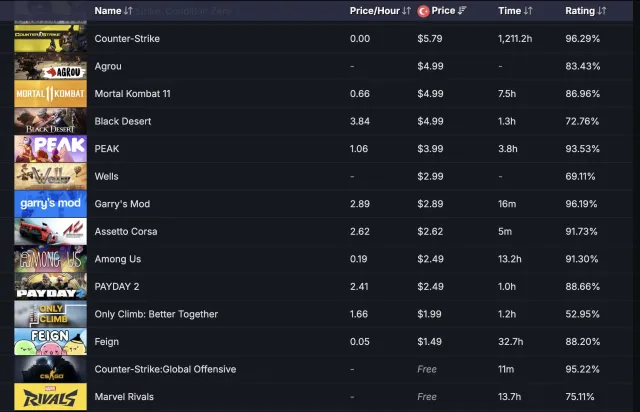The height and width of the screenshot is (412, 640).
Task: Sort by Name using its arrow icon
Action: (128, 11)
